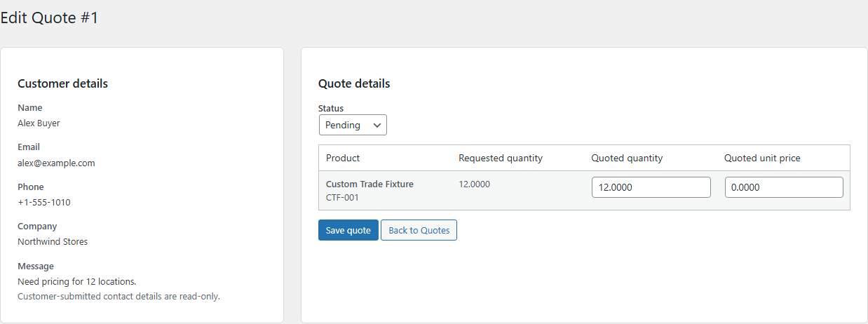Click the Quoted quantity column header
Image resolution: width=868 pixels, height=324 pixels.
coord(627,158)
